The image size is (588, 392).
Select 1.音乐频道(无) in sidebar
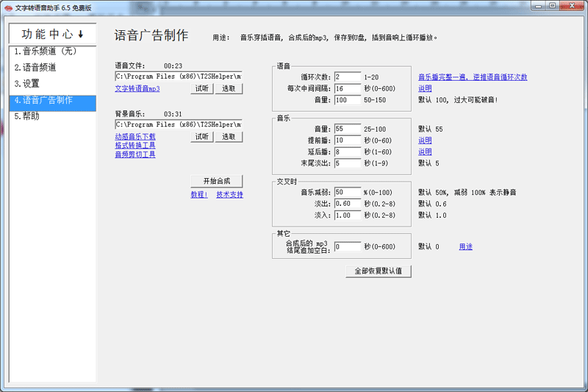[52, 51]
